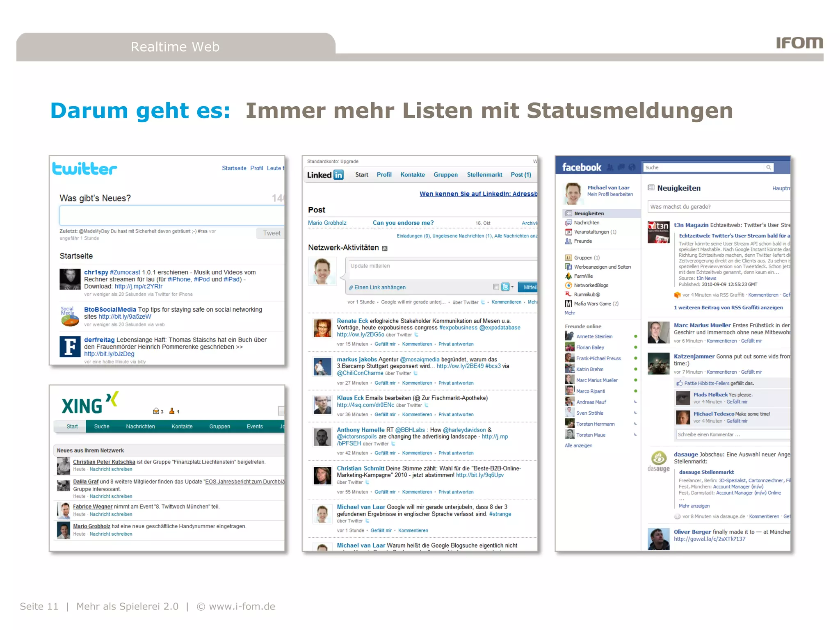Screen dimensions: 840x630
Task: Click 'Mein Profil bearbeiten' on Facebook
Action: [x=610, y=194]
